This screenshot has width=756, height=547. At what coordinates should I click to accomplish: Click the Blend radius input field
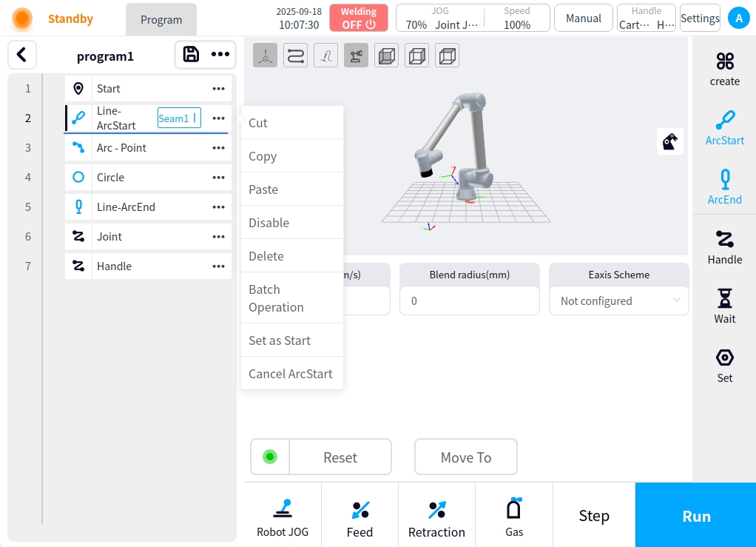tap(469, 301)
